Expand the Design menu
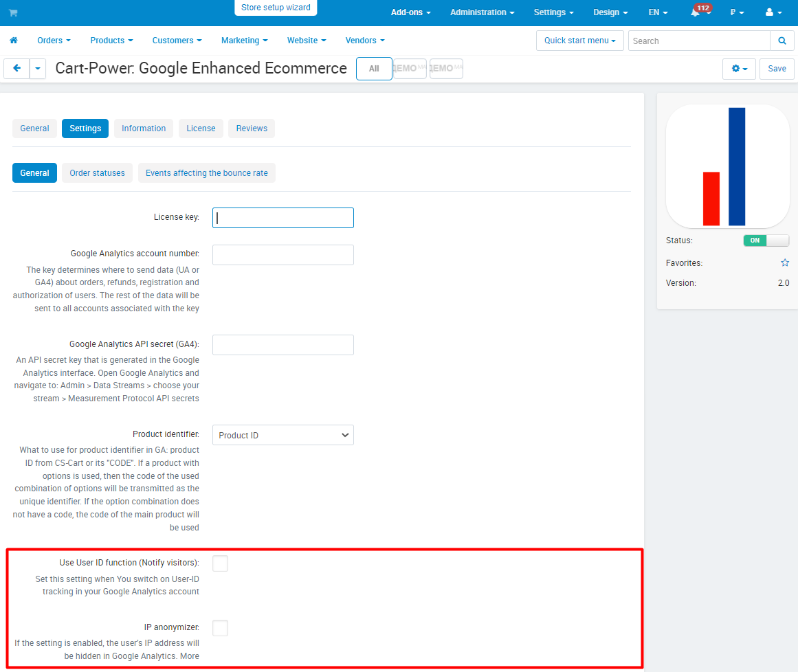Viewport: 798px width, 672px height. pos(610,12)
